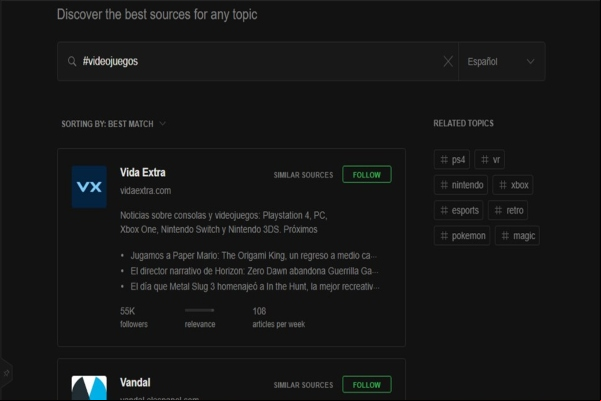The height and width of the screenshot is (401, 601).
Task: Select the pokemon related topic tag
Action: [462, 235]
